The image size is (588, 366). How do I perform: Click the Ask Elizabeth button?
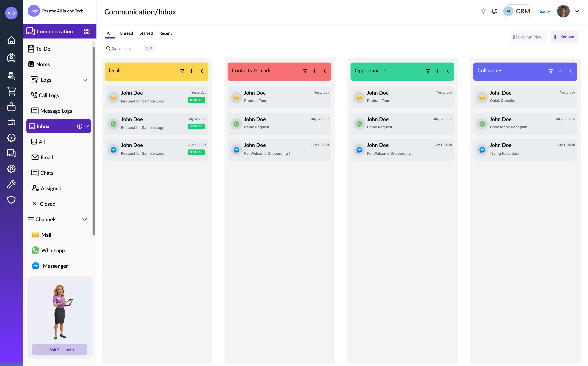59,350
